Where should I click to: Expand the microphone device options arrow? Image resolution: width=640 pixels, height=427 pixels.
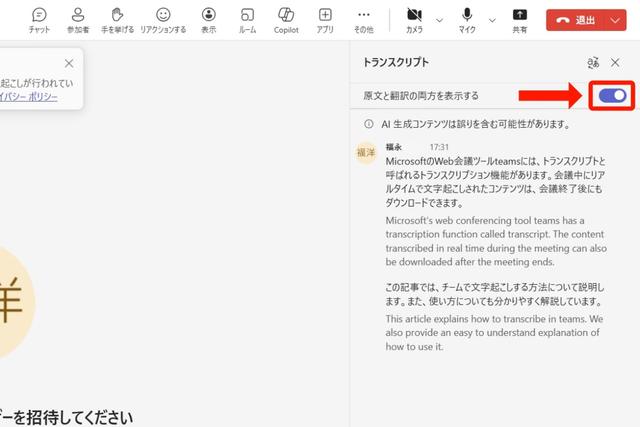point(491,19)
